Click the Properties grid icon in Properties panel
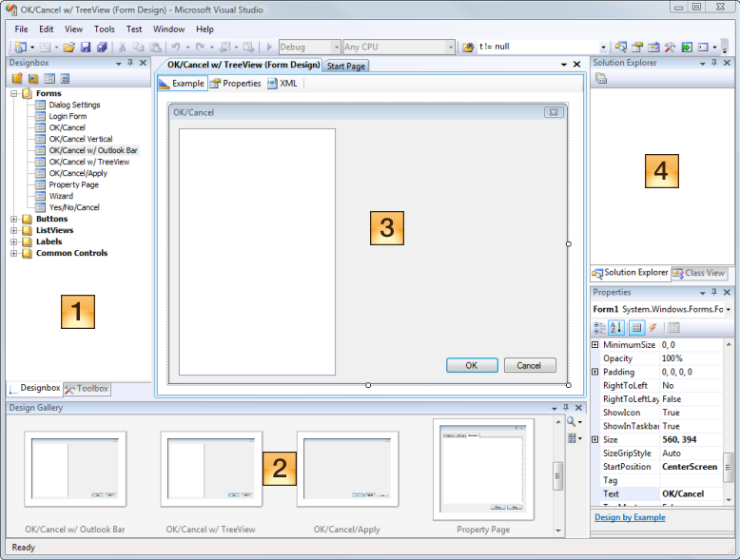Screen dimensions: 740x560 tap(636, 328)
